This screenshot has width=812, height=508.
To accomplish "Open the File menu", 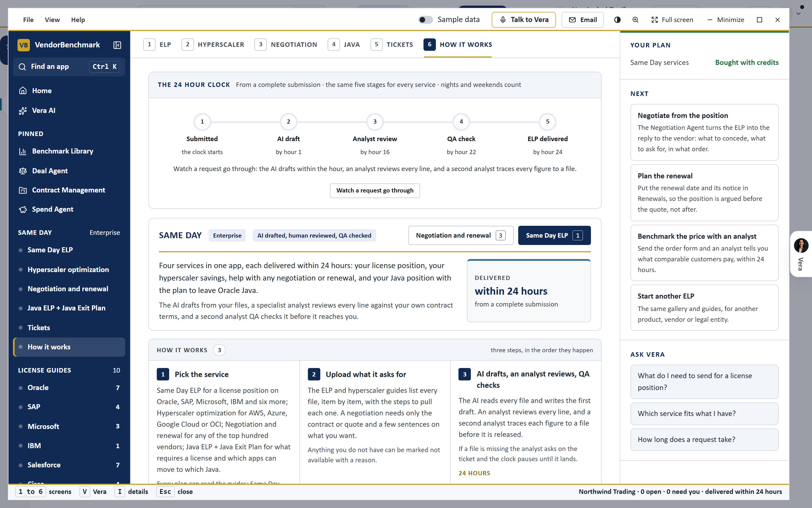I will (28, 20).
